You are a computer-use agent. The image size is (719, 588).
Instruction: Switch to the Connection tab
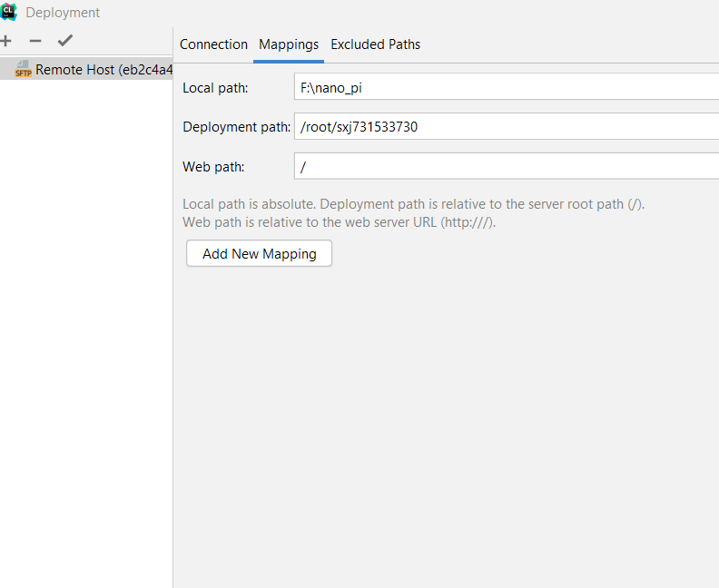tap(213, 44)
